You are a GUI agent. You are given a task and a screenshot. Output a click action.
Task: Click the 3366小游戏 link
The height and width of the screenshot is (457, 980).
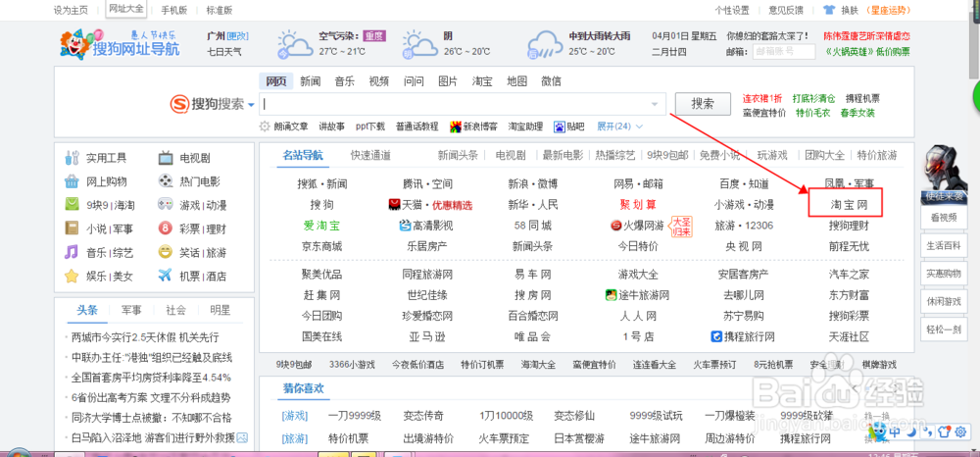(352, 365)
